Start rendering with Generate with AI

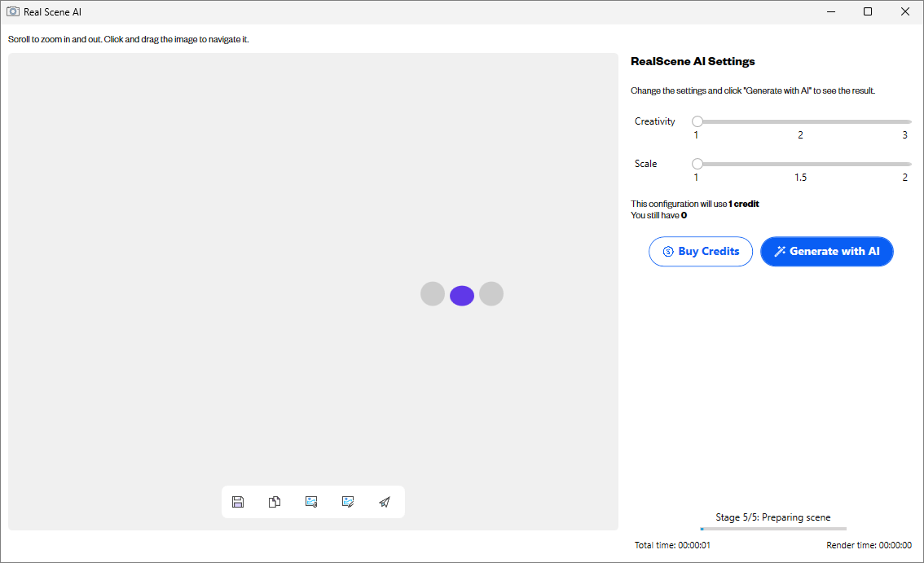pyautogui.click(x=826, y=252)
